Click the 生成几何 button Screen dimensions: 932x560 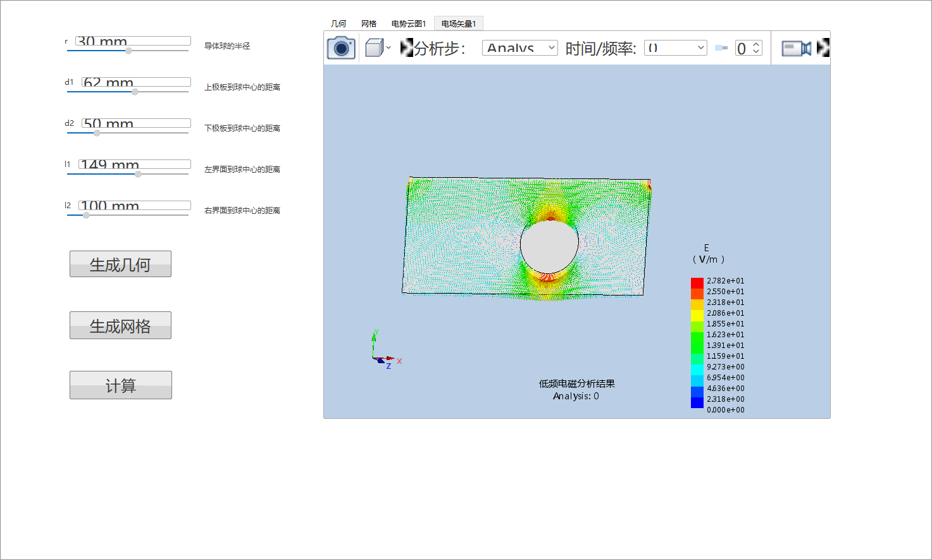[x=120, y=264]
